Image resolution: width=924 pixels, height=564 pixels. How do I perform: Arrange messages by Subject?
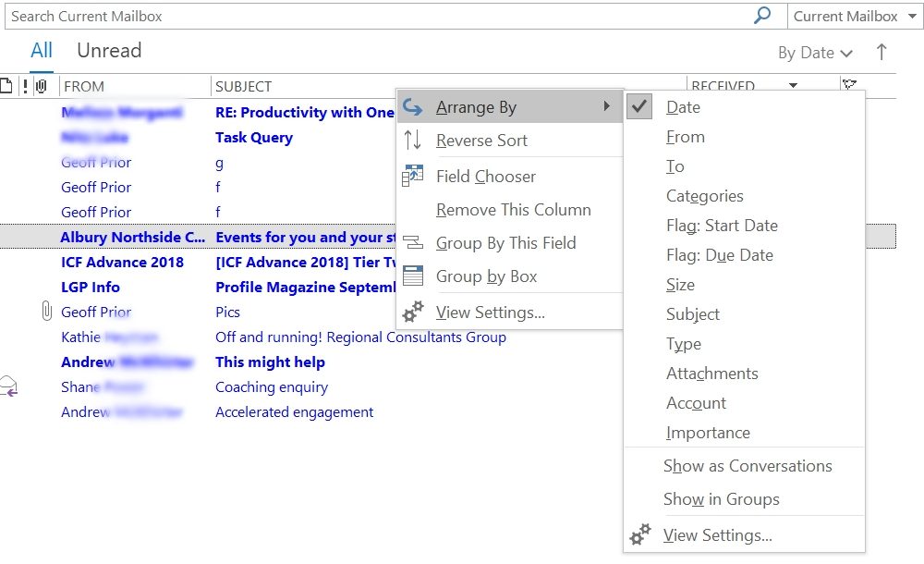click(744, 313)
